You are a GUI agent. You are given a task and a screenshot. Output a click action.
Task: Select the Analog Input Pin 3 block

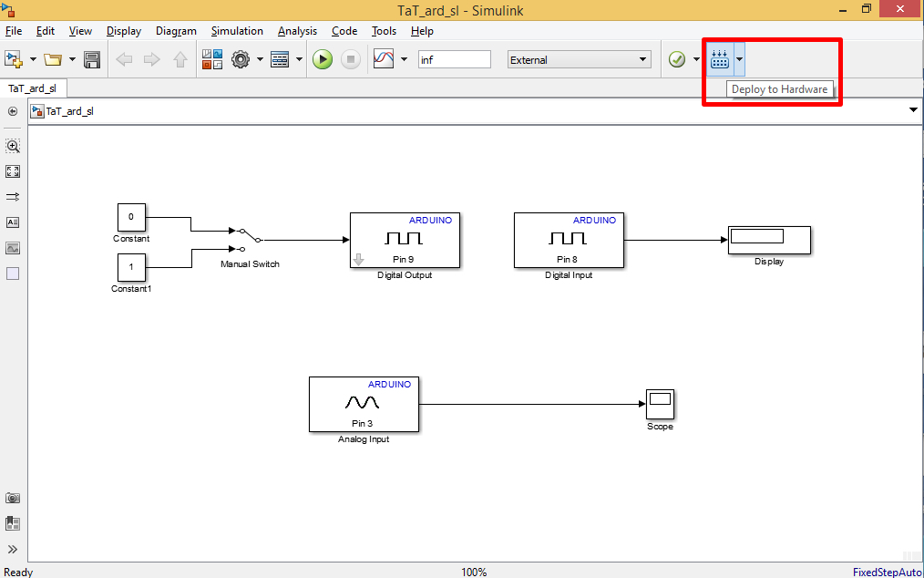(x=364, y=404)
